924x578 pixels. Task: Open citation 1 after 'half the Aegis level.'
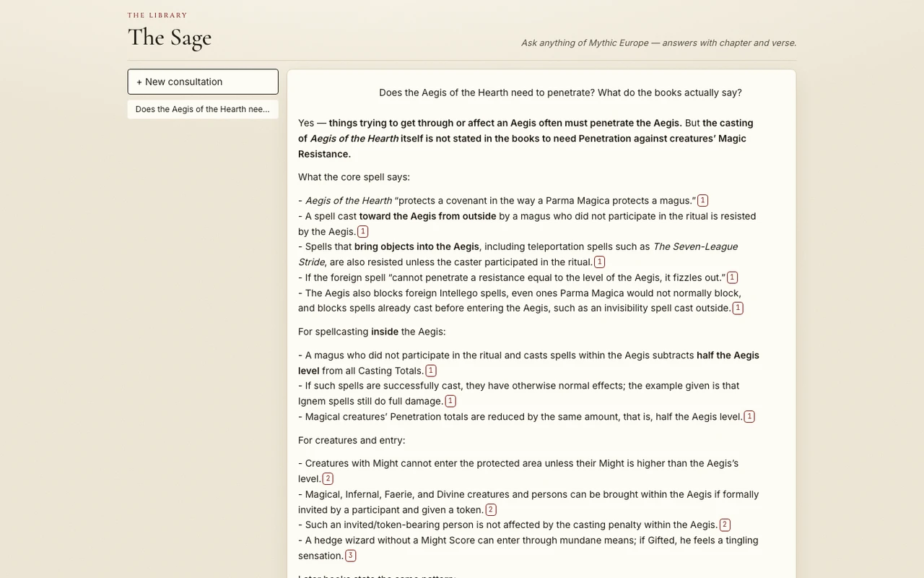(x=749, y=417)
